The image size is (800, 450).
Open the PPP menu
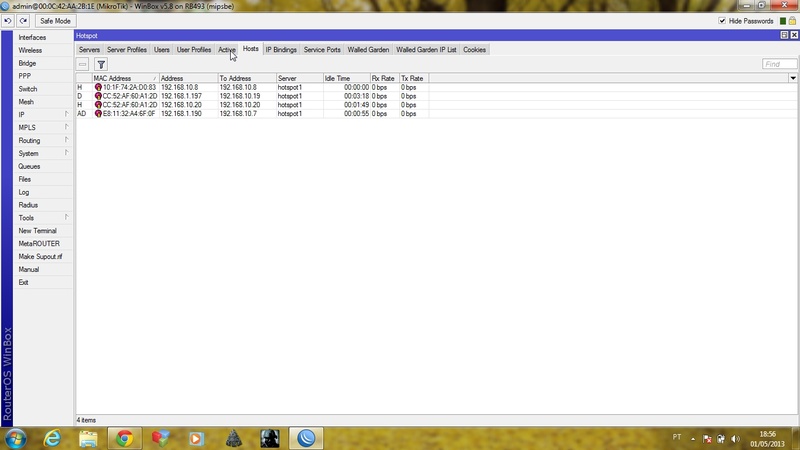(x=43, y=76)
